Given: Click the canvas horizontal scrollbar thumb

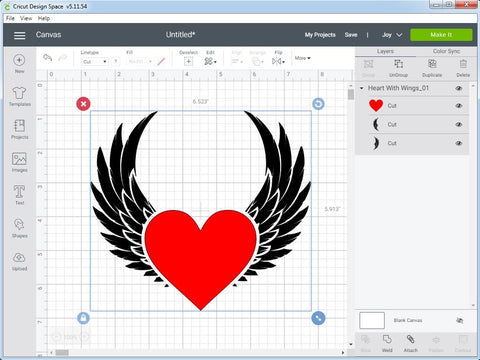Looking at the screenshot, I should click(62, 352).
